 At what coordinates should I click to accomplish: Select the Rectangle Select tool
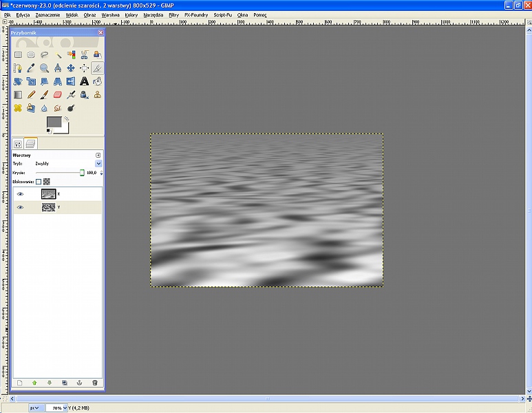pyautogui.click(x=18, y=54)
